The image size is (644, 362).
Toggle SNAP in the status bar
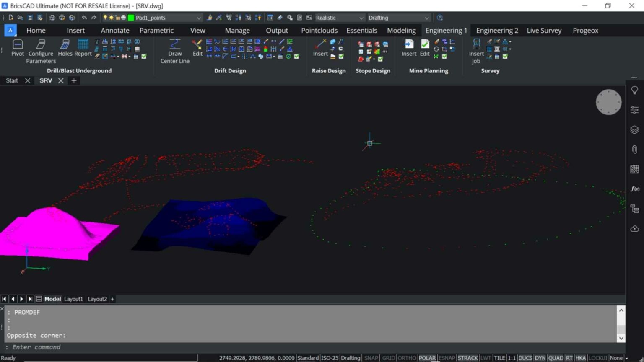click(x=371, y=358)
